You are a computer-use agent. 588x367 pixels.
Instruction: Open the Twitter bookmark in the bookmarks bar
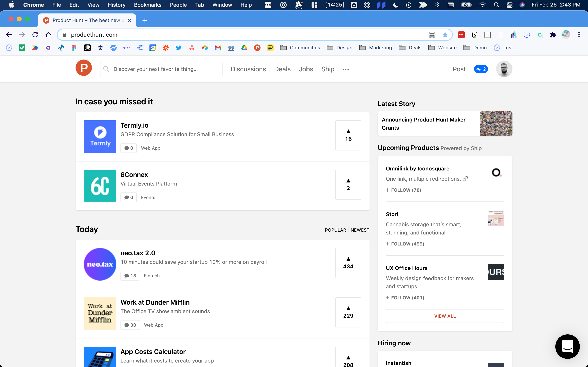click(179, 48)
